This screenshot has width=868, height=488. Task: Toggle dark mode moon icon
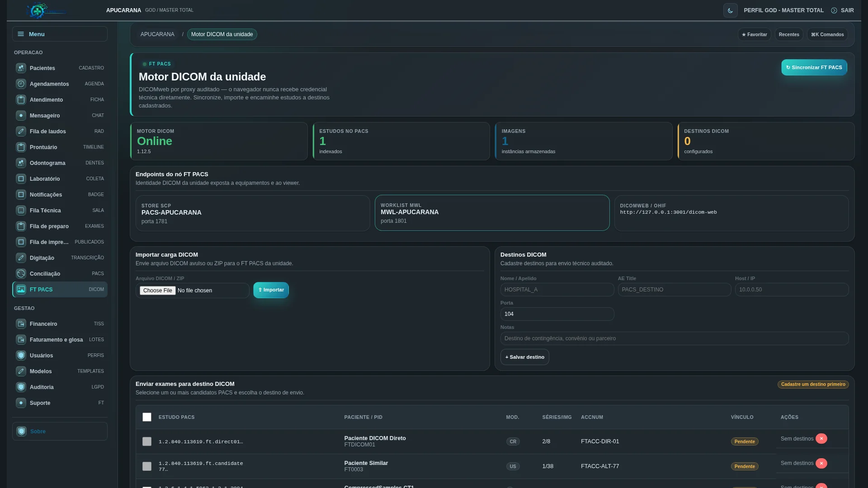(730, 10)
